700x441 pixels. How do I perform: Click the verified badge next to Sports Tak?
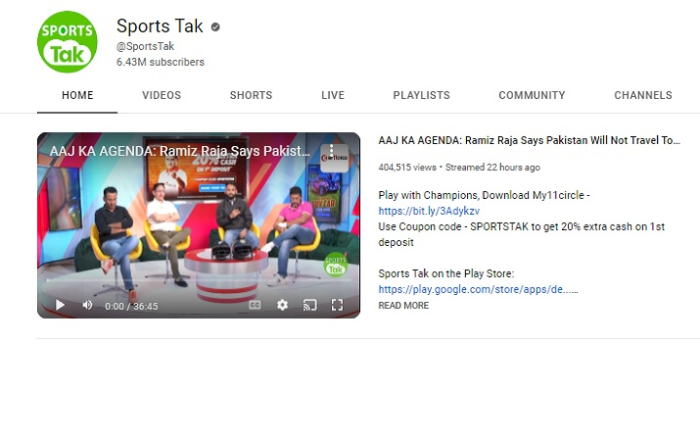pos(215,27)
